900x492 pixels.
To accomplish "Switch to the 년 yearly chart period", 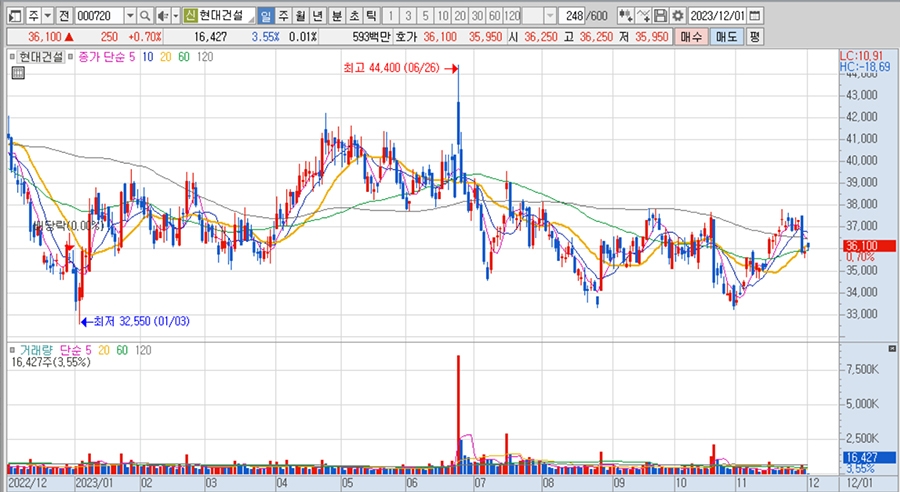I will tap(317, 16).
